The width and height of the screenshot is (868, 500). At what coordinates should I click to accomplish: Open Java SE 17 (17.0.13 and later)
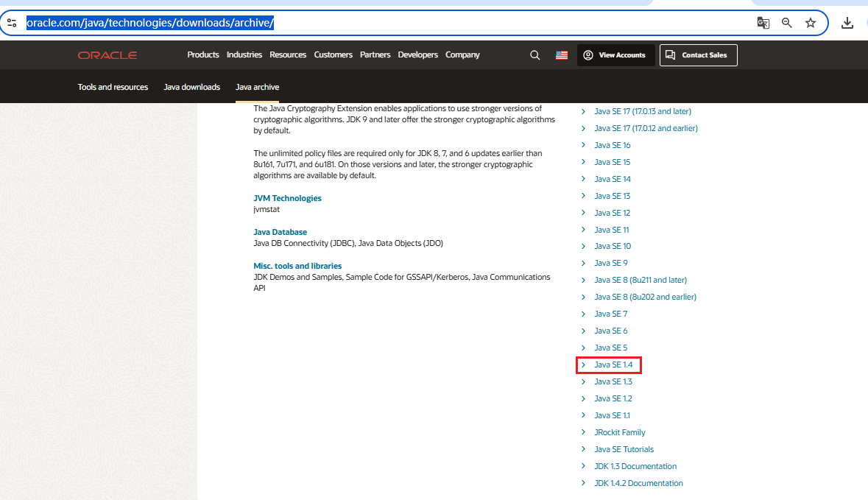point(643,111)
